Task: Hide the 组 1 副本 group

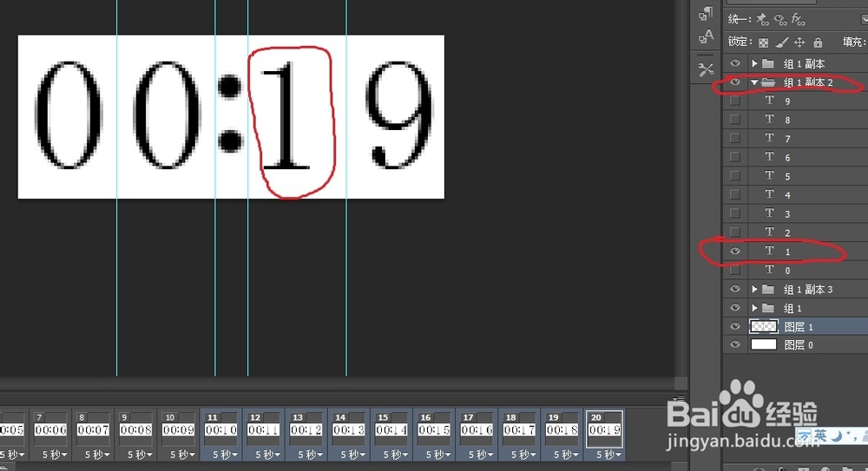Action: click(735, 63)
